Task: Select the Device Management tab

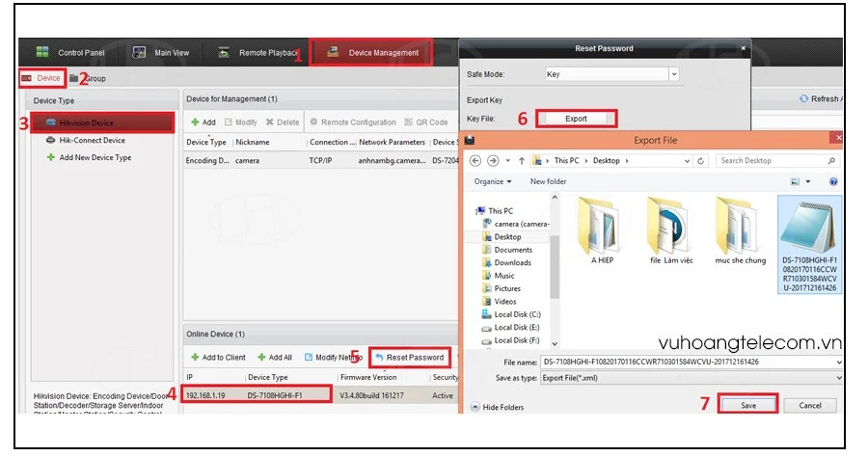Action: 372,53
